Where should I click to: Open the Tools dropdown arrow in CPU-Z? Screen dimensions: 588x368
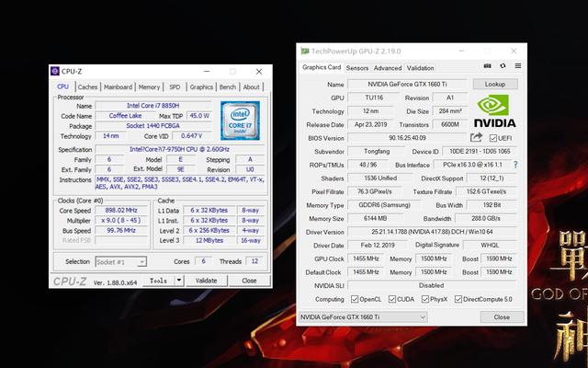pyautogui.click(x=179, y=281)
